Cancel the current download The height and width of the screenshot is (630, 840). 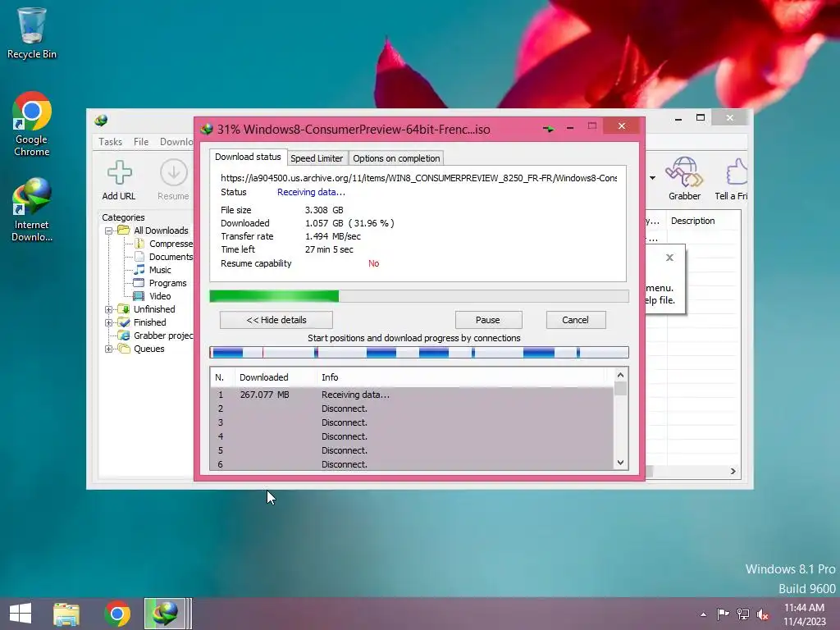click(x=575, y=320)
